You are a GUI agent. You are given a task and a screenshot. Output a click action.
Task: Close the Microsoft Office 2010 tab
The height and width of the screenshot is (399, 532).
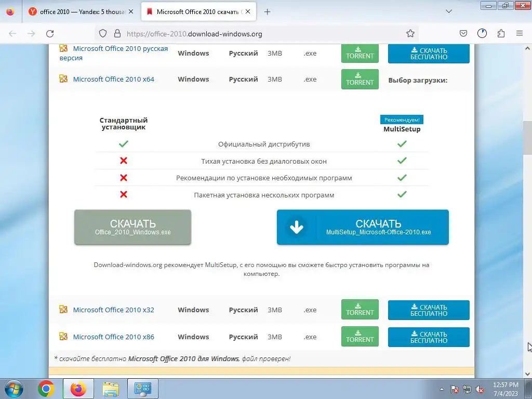pos(248,11)
